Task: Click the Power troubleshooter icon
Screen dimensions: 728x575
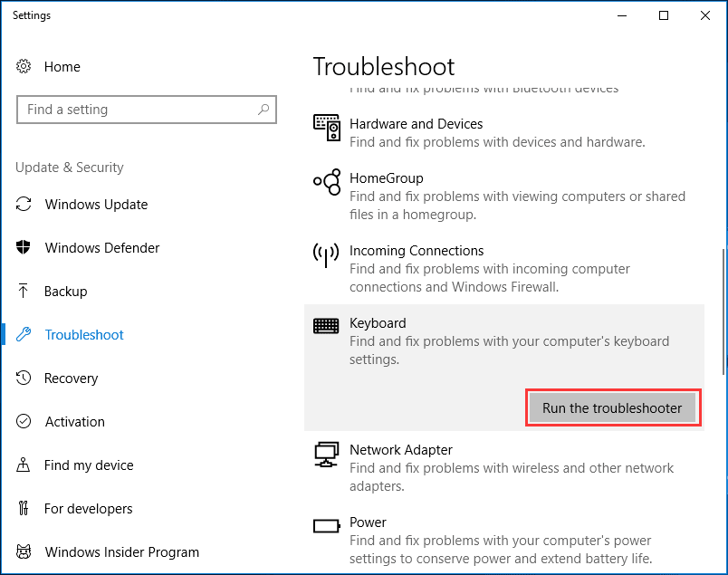Action: click(x=326, y=523)
